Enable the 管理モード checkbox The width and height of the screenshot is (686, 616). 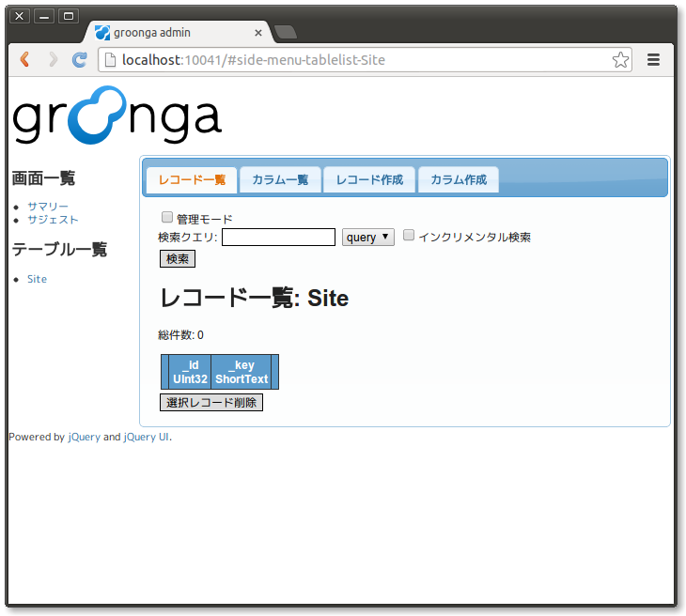(167, 218)
